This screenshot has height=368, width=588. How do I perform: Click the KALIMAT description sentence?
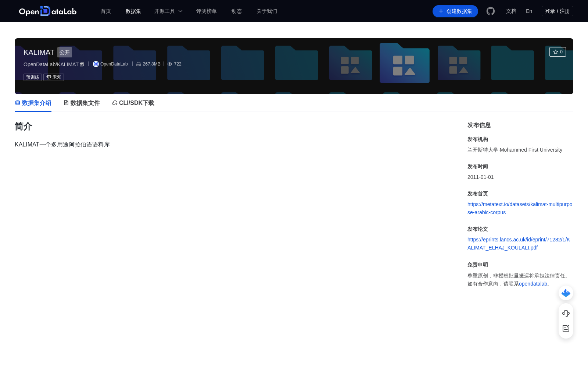tap(62, 145)
